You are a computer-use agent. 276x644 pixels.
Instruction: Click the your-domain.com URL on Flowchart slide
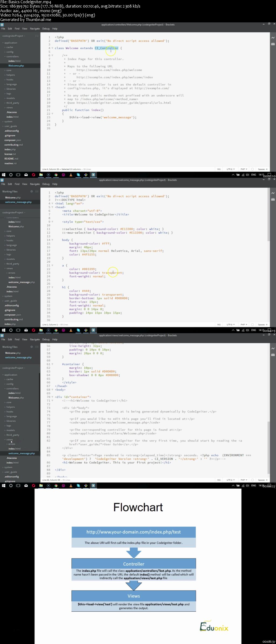(x=134, y=532)
